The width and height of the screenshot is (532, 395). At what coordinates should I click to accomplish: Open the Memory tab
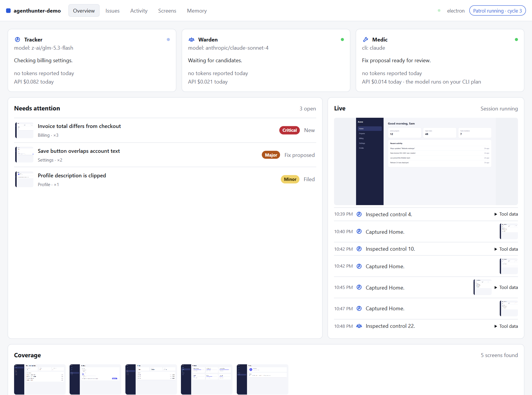click(197, 11)
